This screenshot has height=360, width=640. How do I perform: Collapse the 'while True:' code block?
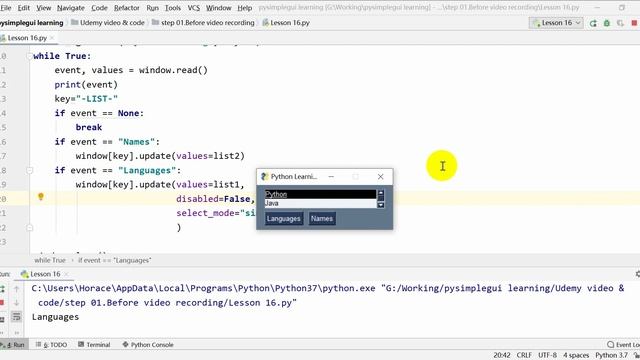click(29, 56)
